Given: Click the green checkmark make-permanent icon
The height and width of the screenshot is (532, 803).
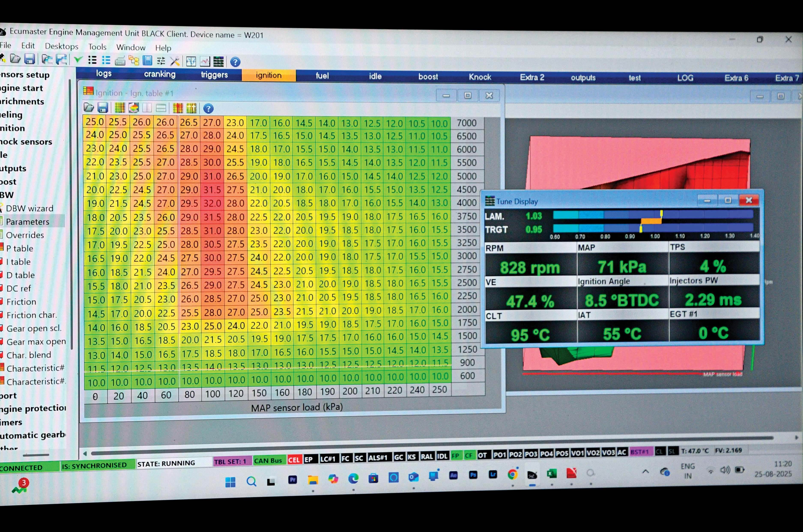Looking at the screenshot, I should point(78,60).
